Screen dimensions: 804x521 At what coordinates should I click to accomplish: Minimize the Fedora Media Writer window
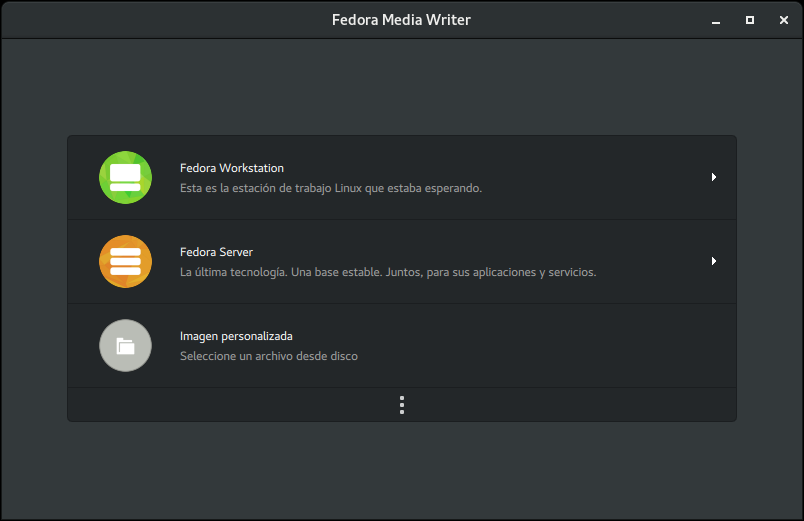pos(716,21)
